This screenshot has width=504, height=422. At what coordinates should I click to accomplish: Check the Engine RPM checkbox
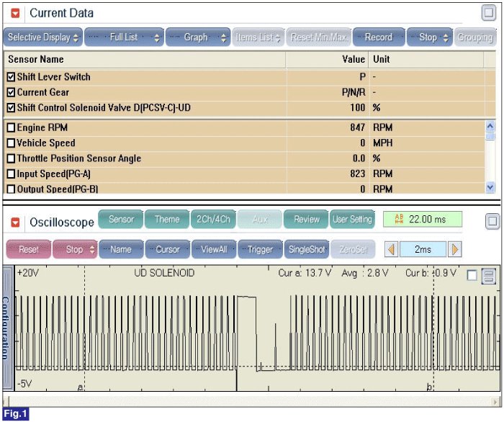coord(11,127)
